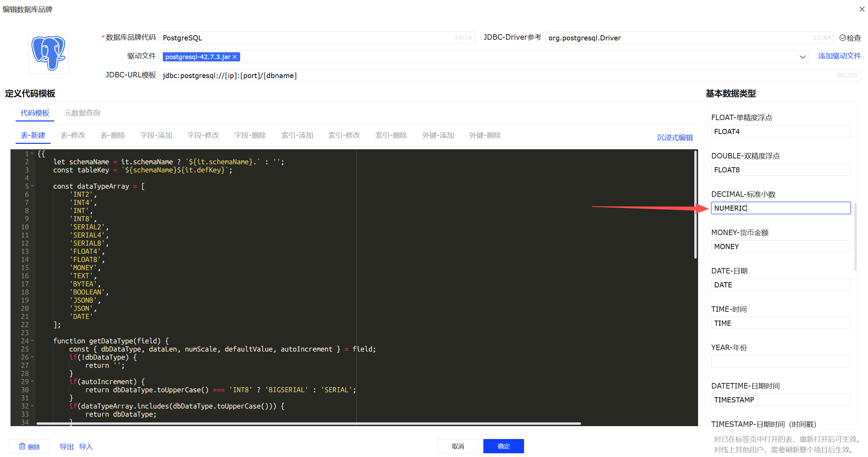Screen dimensions: 868x457
Task: Click the 沉浸式编辑 immersive edit link
Action: (674, 137)
